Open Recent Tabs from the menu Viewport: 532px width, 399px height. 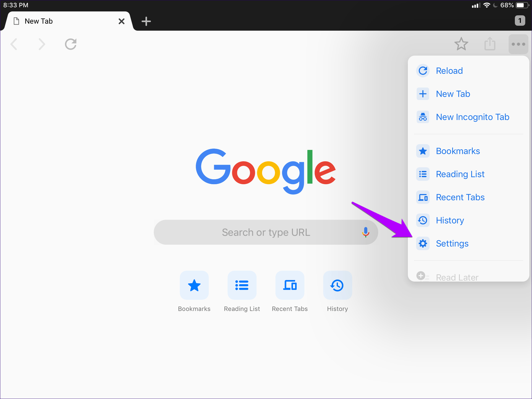click(x=469, y=197)
